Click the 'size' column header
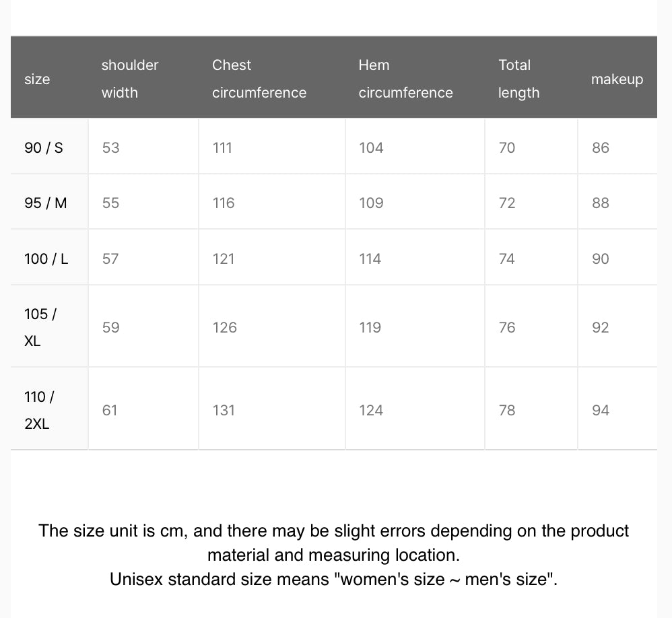This screenshot has width=672, height=618. pyautogui.click(x=37, y=79)
